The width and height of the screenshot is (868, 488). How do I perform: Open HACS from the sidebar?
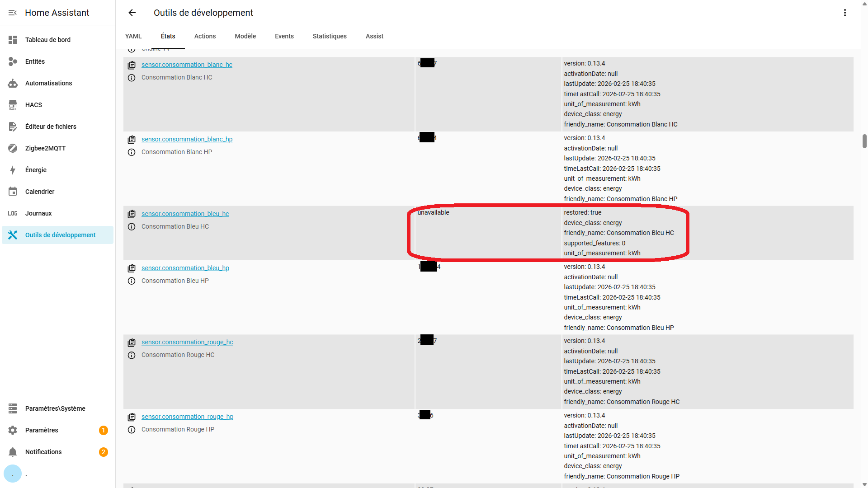(x=33, y=105)
